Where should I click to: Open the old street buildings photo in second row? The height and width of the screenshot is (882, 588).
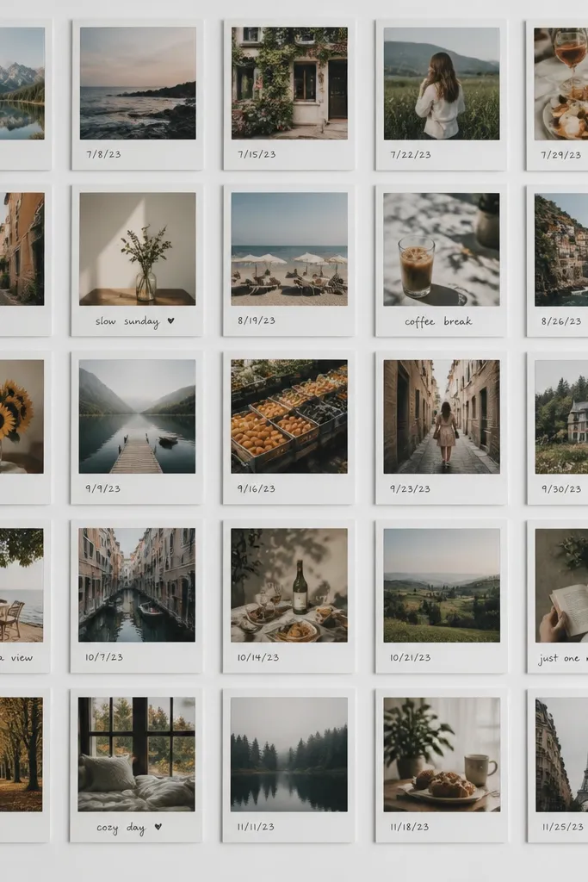point(22,249)
